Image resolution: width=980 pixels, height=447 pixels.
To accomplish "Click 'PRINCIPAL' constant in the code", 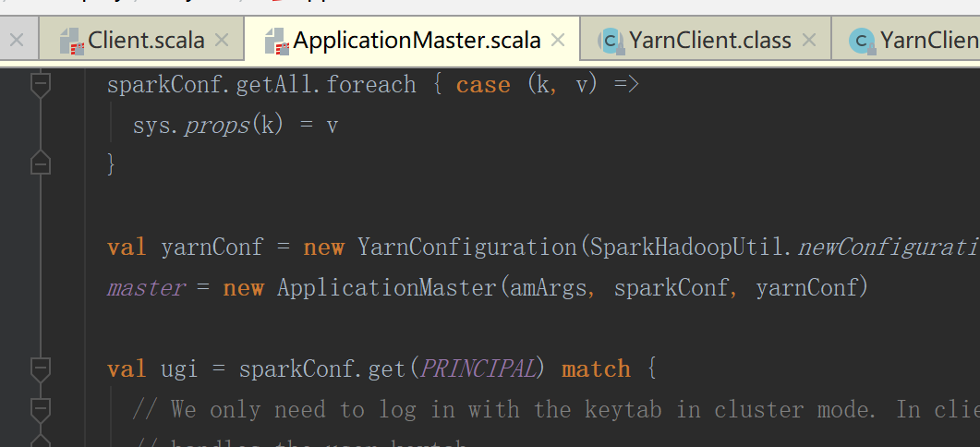I will 478,368.
